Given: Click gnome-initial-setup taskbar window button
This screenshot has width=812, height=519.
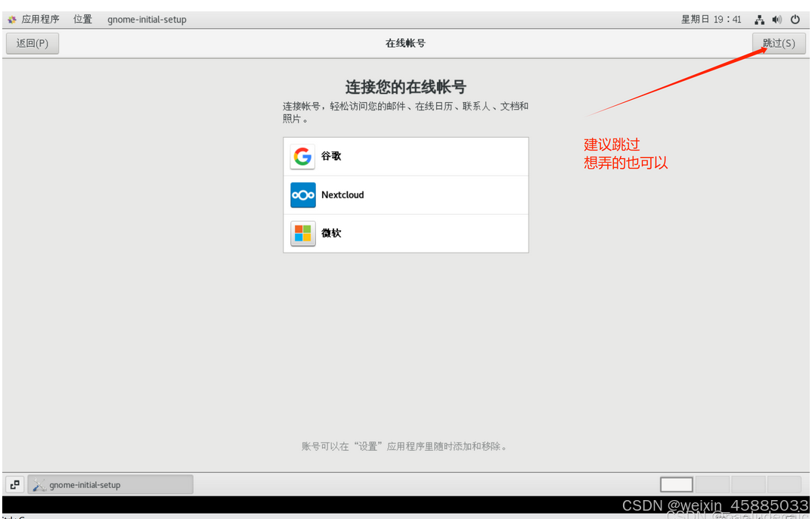Looking at the screenshot, I should coord(110,485).
